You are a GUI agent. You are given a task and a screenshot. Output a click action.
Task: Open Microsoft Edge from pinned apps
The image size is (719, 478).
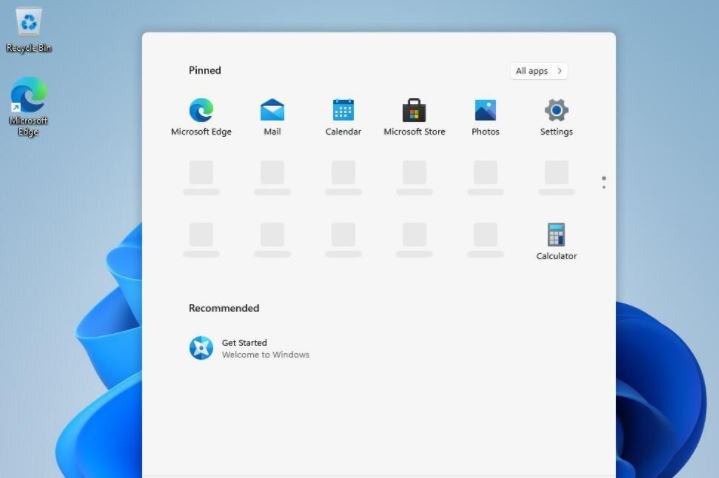coord(201,117)
